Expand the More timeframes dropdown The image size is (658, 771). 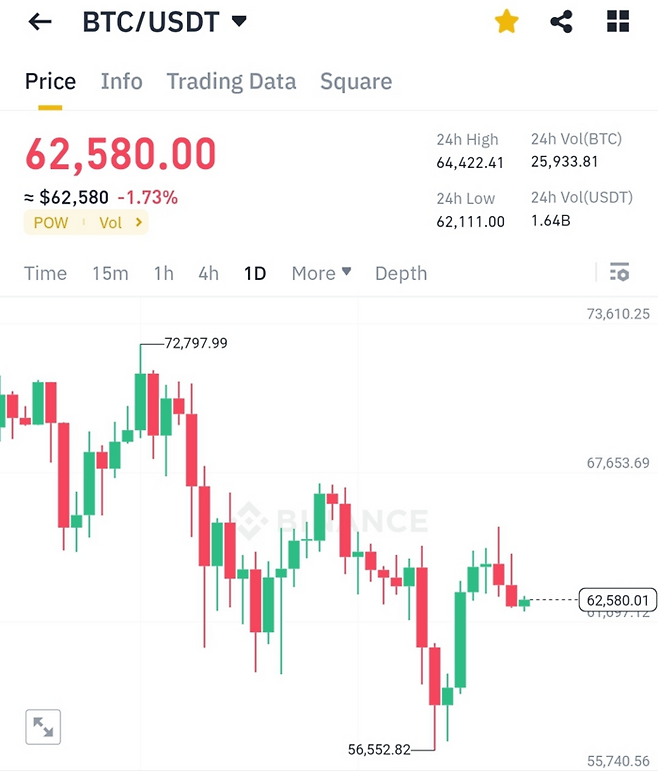pyautogui.click(x=321, y=273)
